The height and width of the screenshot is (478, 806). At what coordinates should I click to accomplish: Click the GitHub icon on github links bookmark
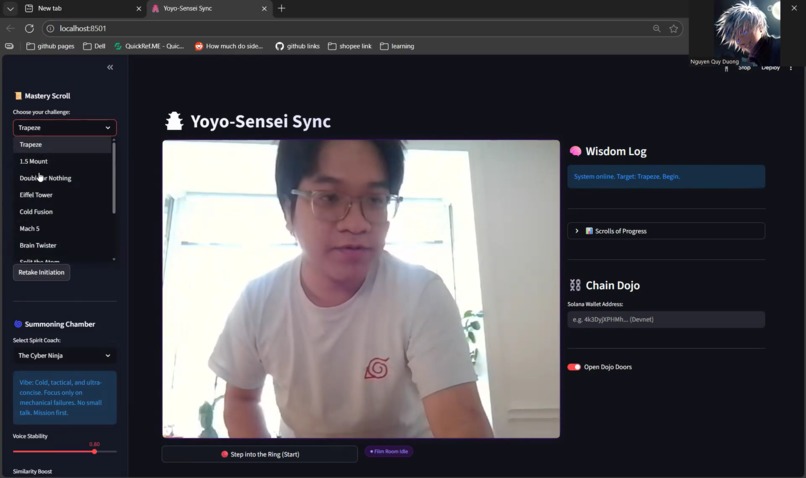(x=280, y=46)
